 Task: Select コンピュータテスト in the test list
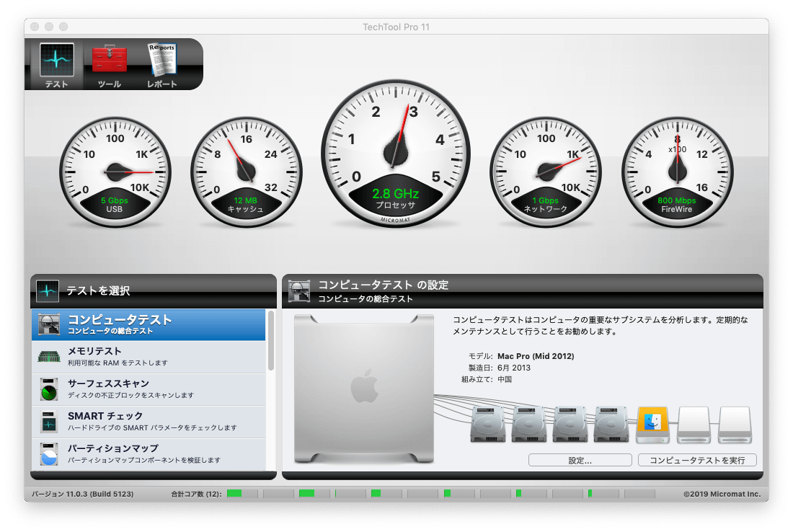click(x=149, y=324)
